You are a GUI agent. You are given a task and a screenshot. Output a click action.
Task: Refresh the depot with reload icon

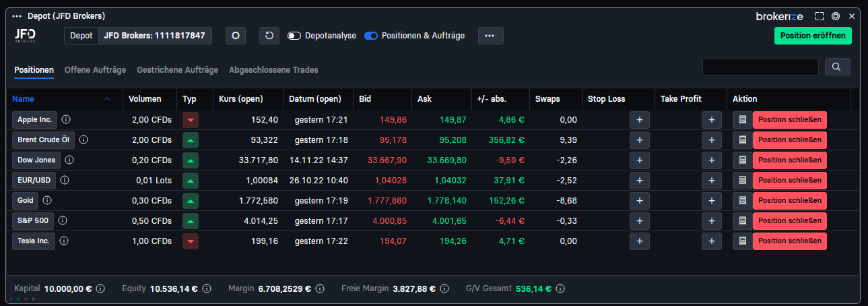[x=269, y=36]
